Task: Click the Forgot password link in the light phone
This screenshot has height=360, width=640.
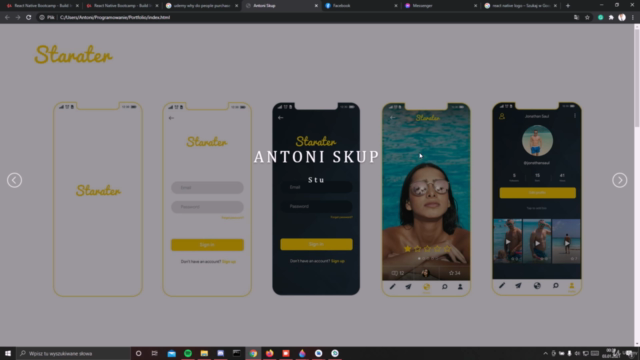Action: click(x=232, y=218)
